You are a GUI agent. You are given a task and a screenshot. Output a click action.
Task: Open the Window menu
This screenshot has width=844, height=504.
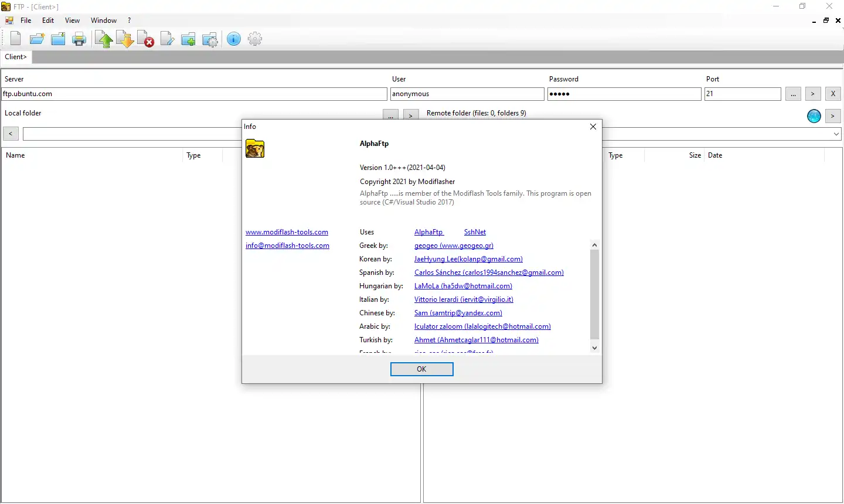(104, 21)
